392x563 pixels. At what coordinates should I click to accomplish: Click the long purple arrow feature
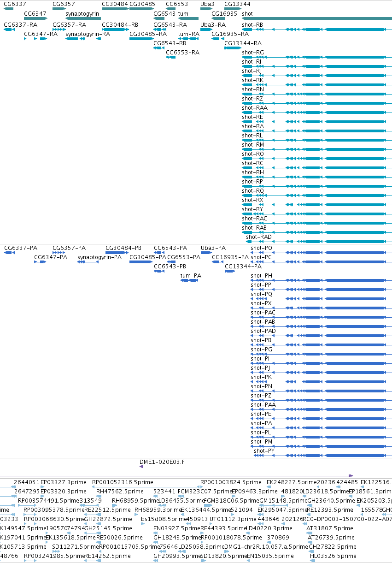coord(176,476)
